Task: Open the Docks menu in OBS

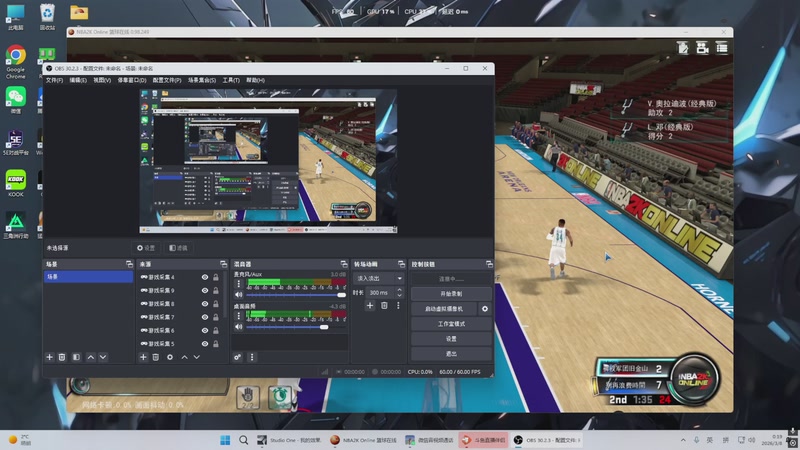Action: coord(132,80)
